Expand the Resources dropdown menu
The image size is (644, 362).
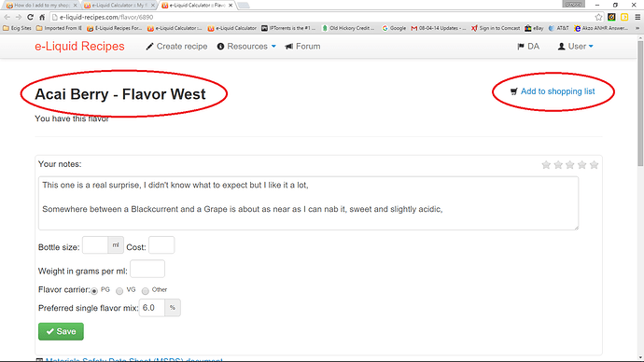point(246,47)
